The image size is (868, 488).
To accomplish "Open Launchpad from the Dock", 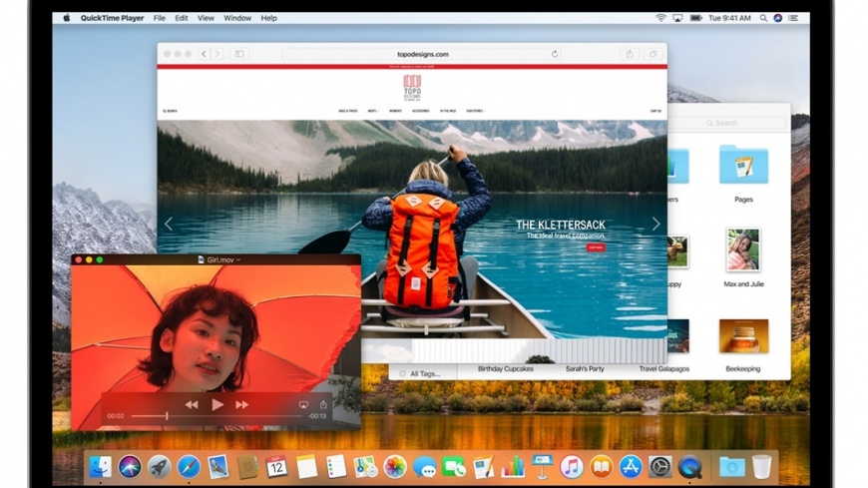I will [159, 467].
